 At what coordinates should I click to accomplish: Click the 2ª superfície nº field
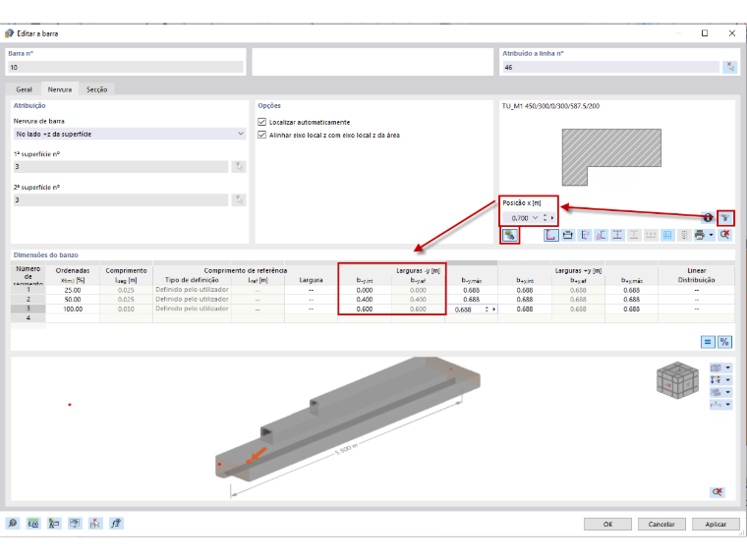tap(121, 200)
